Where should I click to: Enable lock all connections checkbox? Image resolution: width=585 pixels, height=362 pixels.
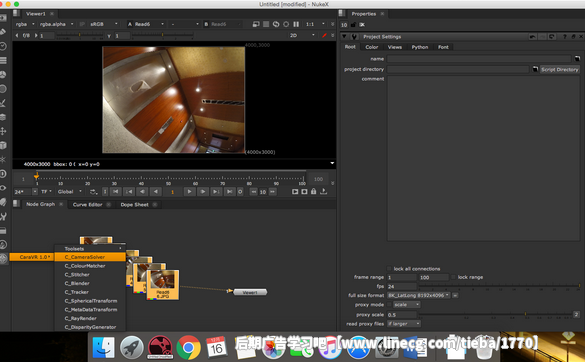(x=389, y=268)
